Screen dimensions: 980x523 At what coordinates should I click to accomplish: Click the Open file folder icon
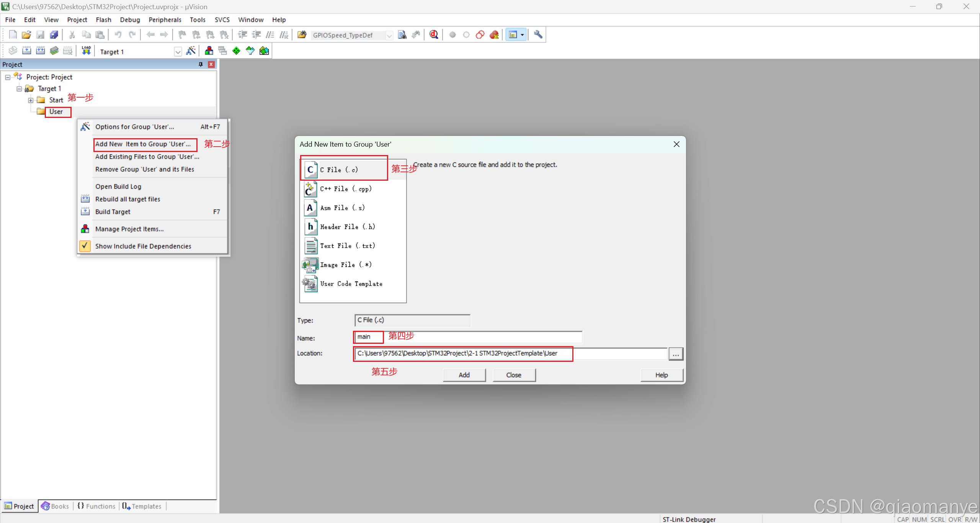pyautogui.click(x=26, y=35)
